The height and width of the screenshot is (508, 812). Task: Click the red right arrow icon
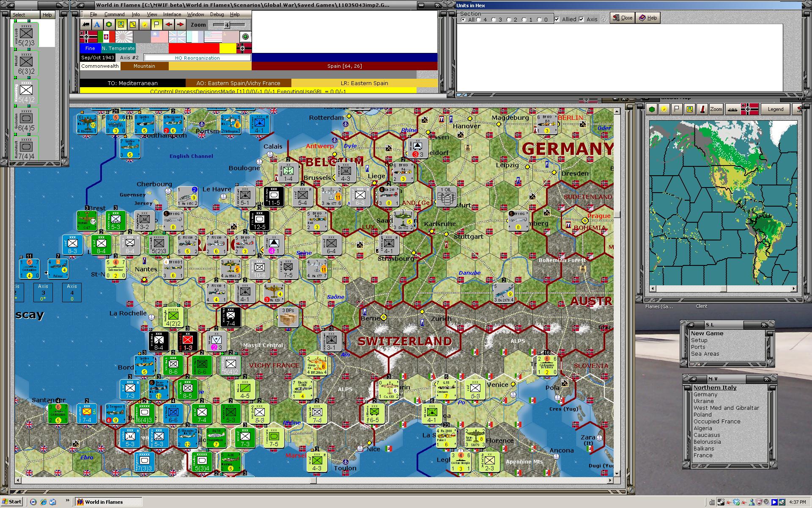(180, 25)
